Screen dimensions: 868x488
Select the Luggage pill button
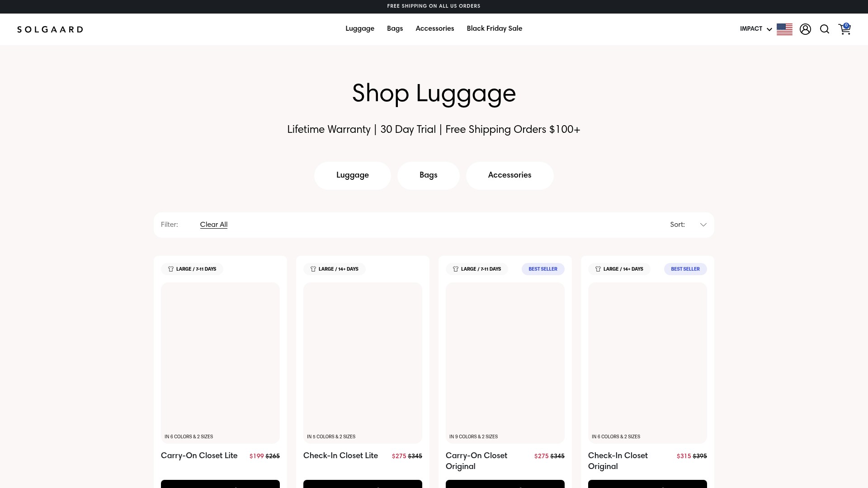point(353,175)
